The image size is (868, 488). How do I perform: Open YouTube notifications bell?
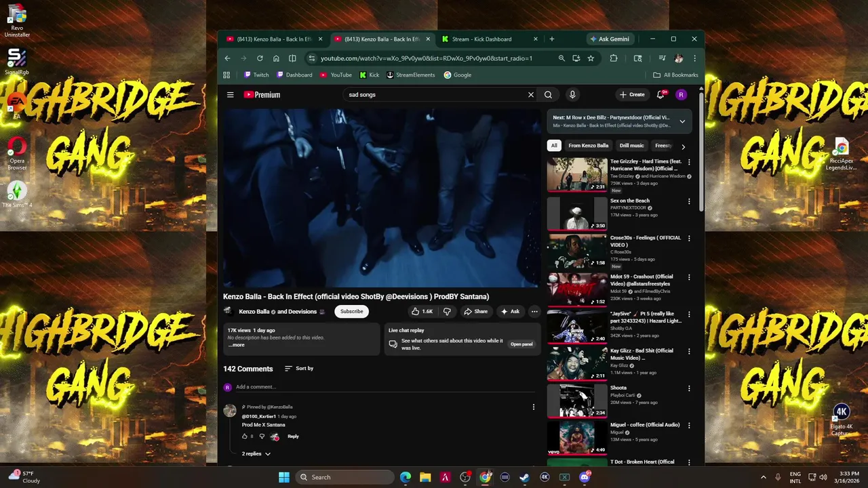(660, 95)
